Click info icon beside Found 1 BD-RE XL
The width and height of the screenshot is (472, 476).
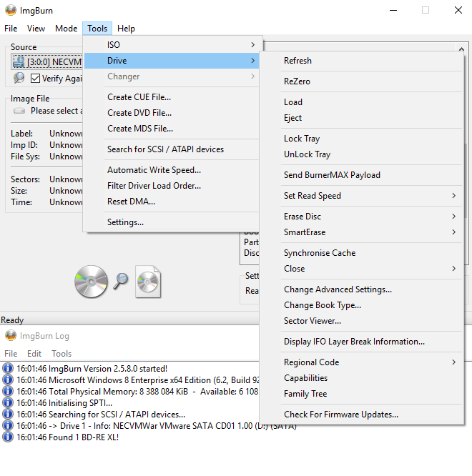tap(8, 437)
